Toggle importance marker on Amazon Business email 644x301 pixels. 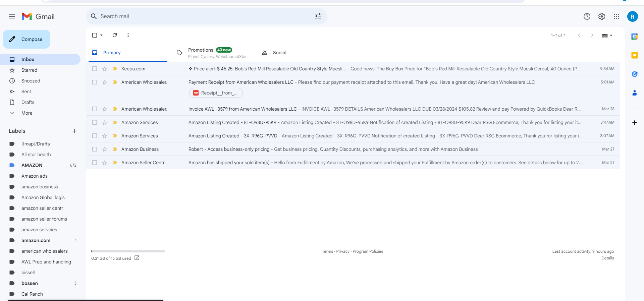pos(115,149)
